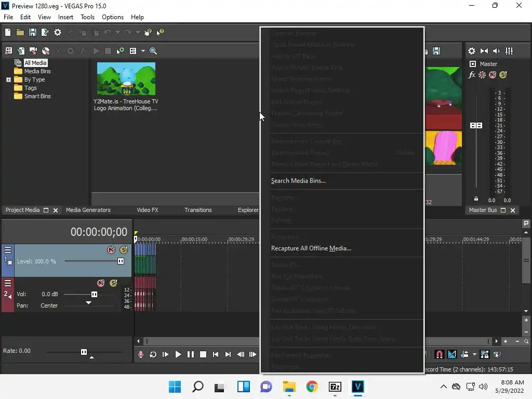The width and height of the screenshot is (532, 399).
Task: Open video track 1 hamburger menu
Action: coord(8,250)
